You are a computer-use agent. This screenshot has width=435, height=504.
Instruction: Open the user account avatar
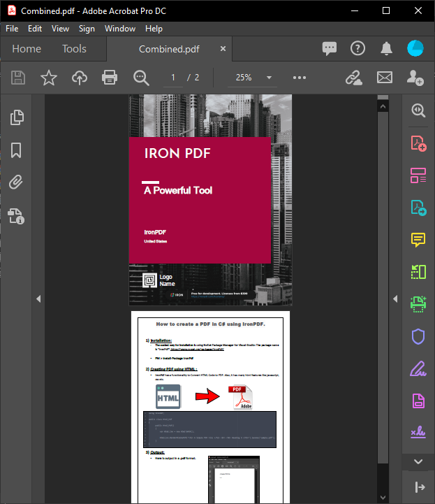(415, 48)
